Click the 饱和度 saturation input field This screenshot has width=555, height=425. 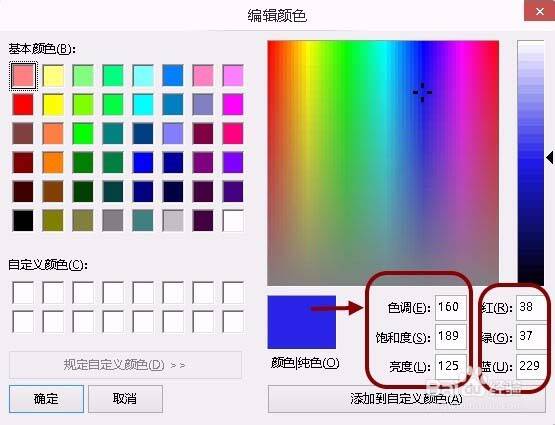[450, 337]
